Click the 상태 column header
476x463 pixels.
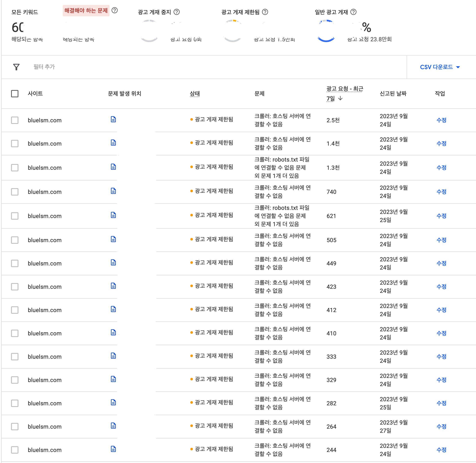pyautogui.click(x=194, y=94)
